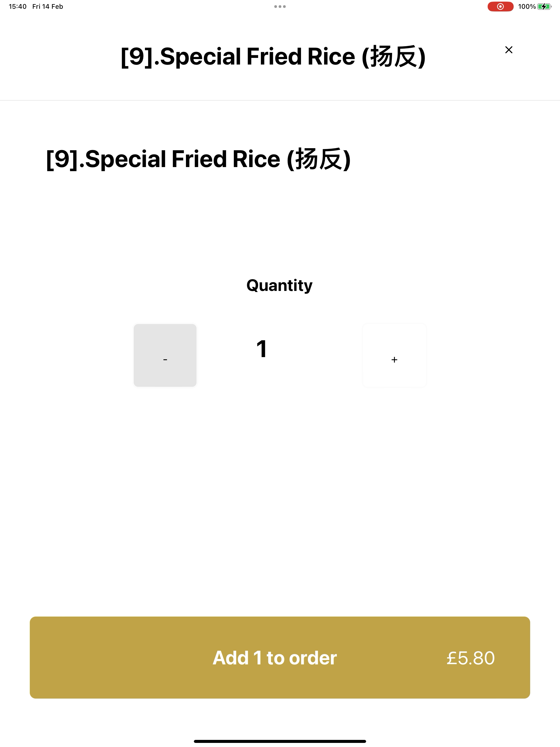This screenshot has height=747, width=560.
Task: Click the centered header title Special Fried Rice
Action: [x=273, y=56]
